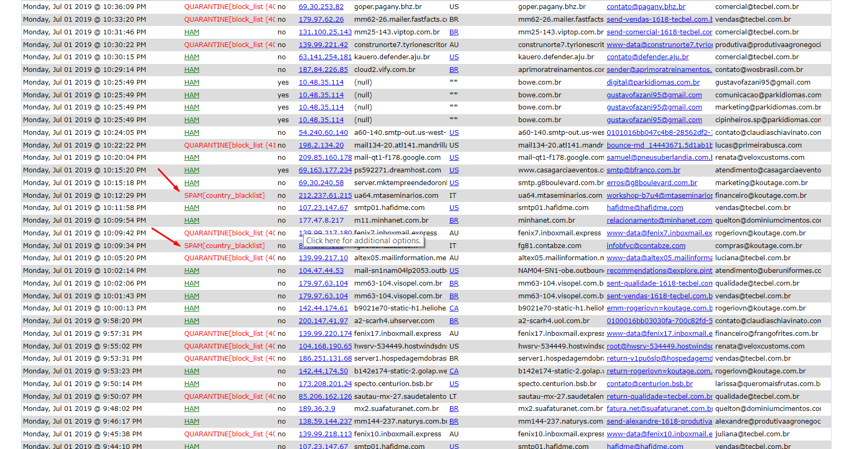The height and width of the screenshot is (449, 868).
Task: Click the 131.100.25.143 IP link
Action: pyautogui.click(x=325, y=32)
